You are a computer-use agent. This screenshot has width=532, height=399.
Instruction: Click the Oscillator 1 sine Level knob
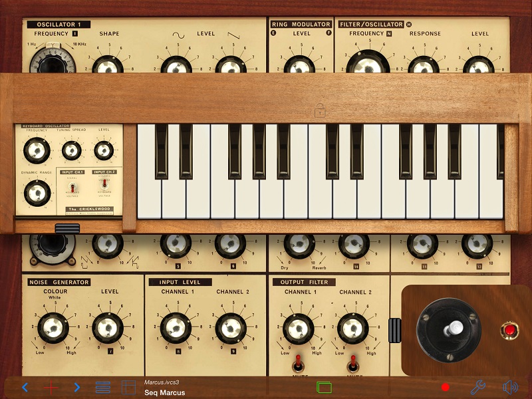[x=176, y=65]
